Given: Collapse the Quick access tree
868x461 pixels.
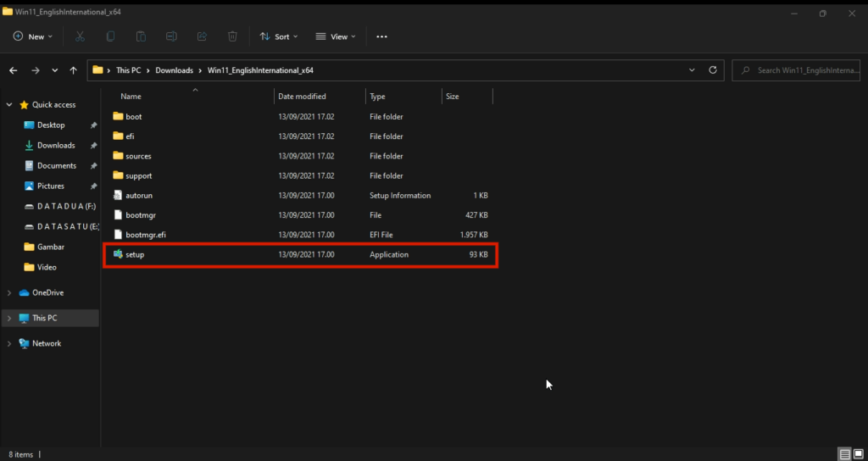Looking at the screenshot, I should click(9, 104).
